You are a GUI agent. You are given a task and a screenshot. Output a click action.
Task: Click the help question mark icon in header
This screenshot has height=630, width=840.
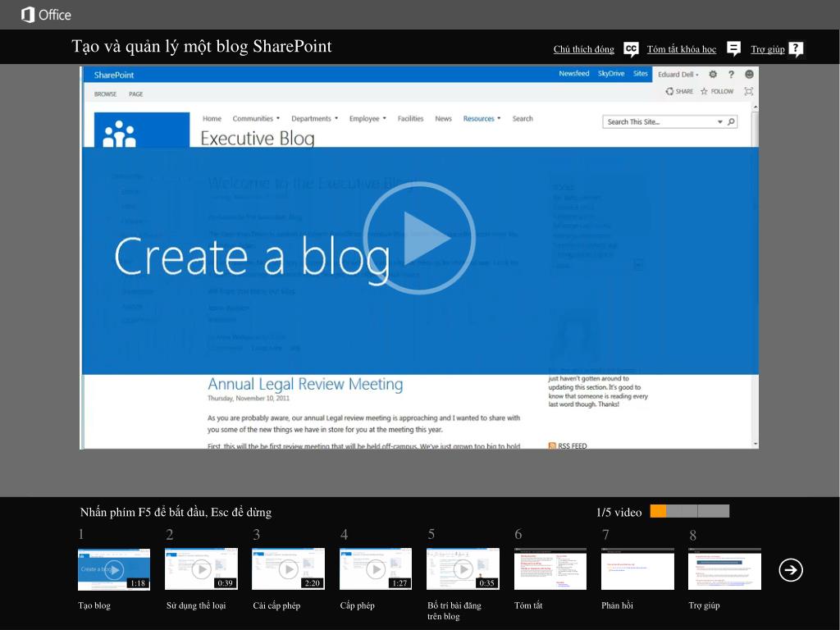[796, 49]
